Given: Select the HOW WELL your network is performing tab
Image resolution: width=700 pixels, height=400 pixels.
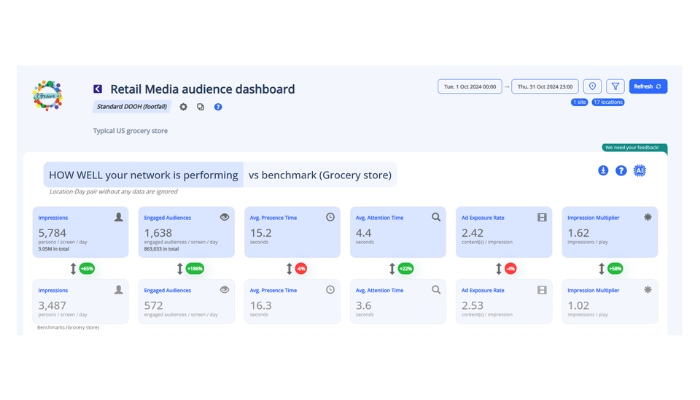Looking at the screenshot, I should (143, 175).
